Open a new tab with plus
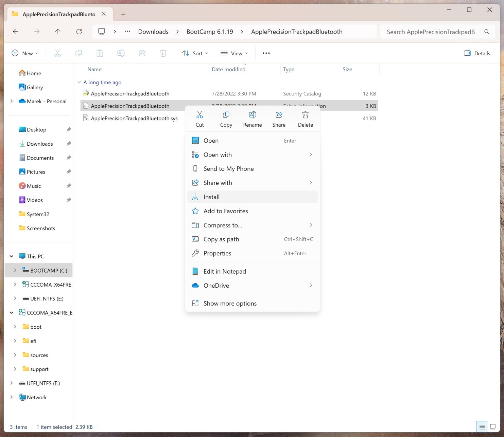 pyautogui.click(x=123, y=14)
